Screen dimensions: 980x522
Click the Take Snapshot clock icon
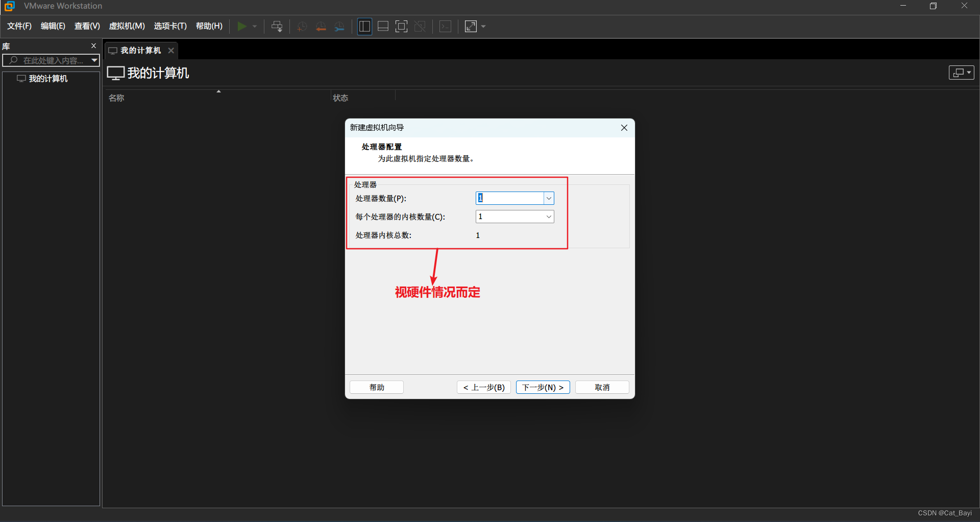pos(302,27)
